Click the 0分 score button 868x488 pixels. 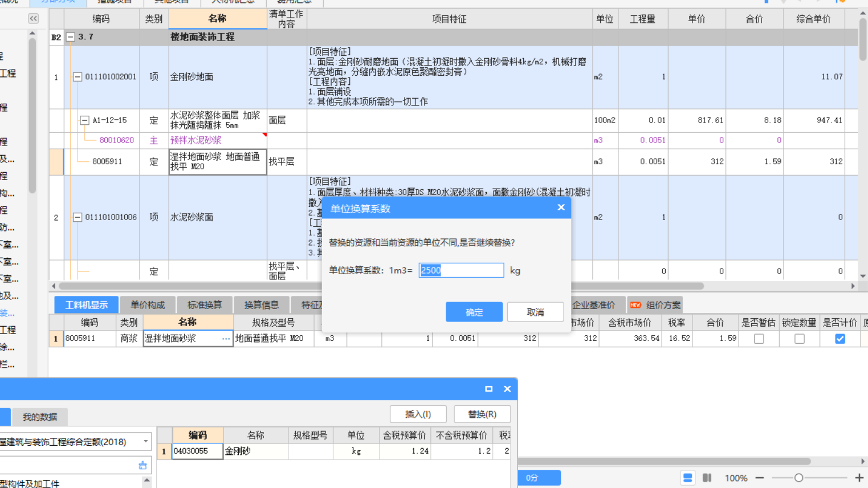click(539, 478)
